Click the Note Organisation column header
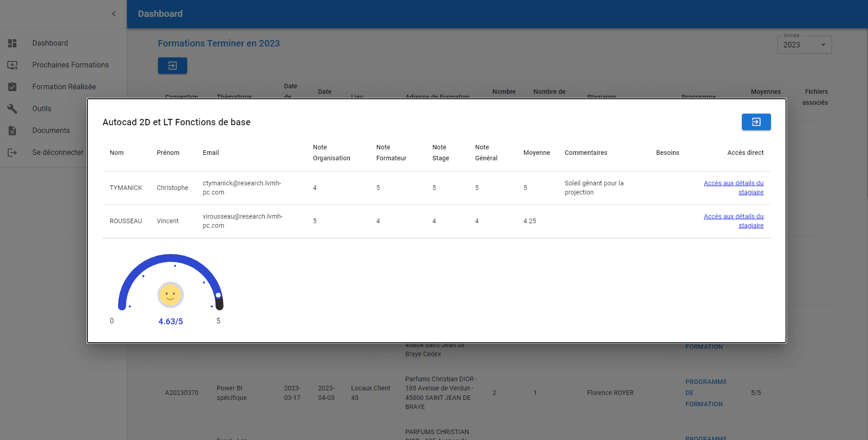 331,153
